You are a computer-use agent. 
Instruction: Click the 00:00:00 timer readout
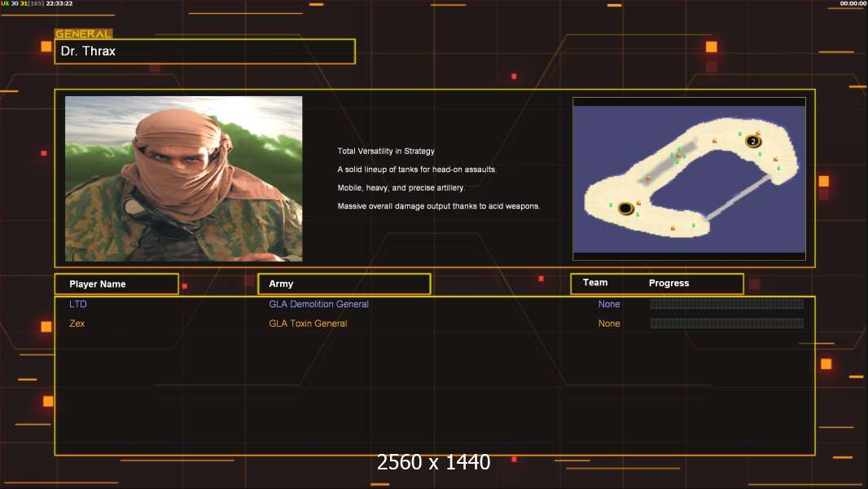(853, 3)
